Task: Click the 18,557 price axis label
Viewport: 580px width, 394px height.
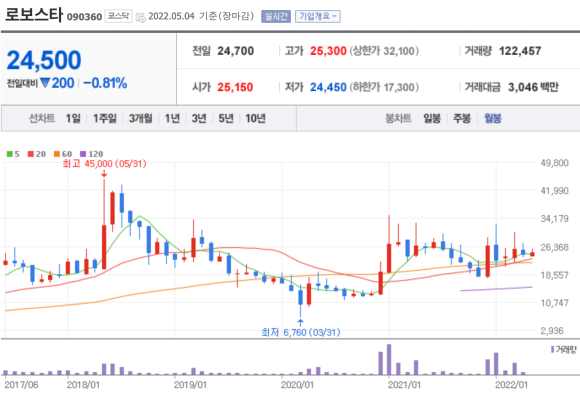Action: click(554, 275)
